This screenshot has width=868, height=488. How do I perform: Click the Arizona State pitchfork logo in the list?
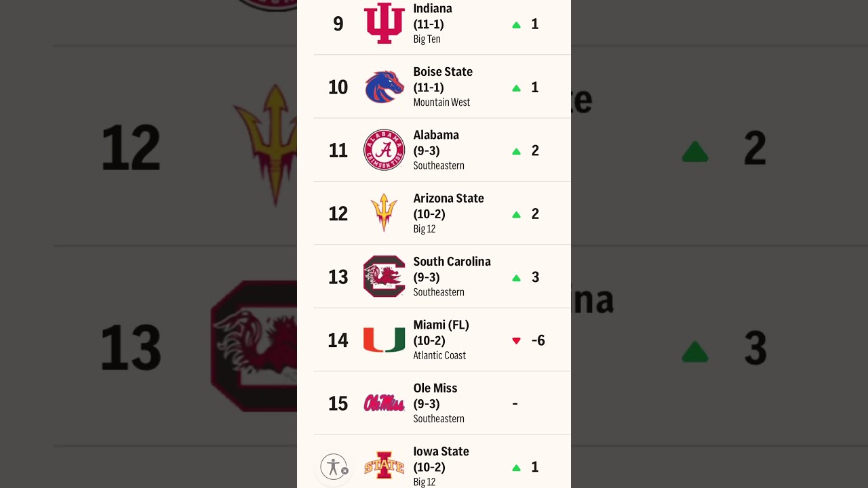384,213
